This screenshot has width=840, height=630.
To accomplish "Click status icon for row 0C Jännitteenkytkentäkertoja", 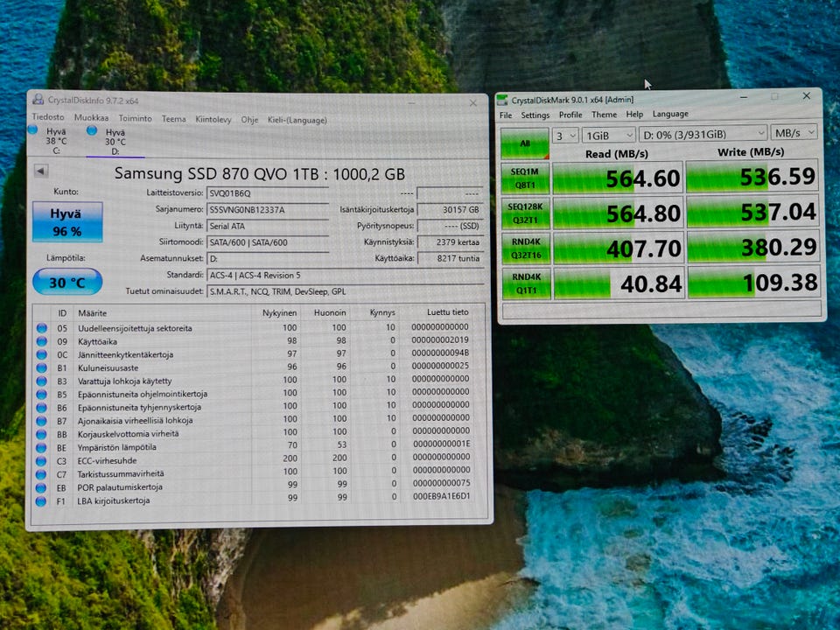I will pos(41,354).
